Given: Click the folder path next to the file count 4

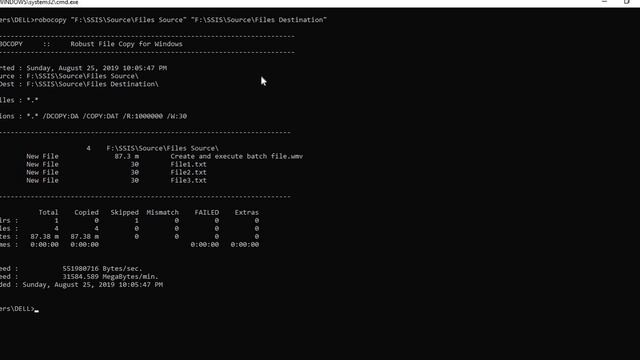Looking at the screenshot, I should click(x=162, y=148).
